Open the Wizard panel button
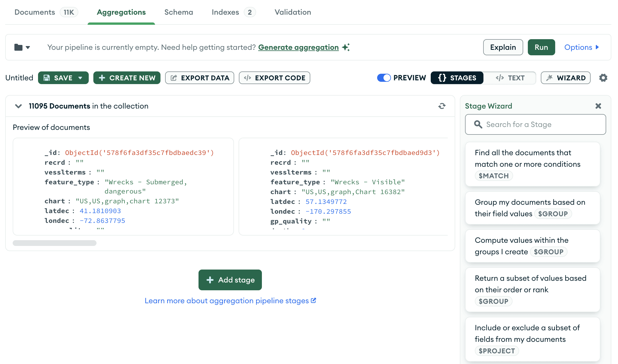 [565, 78]
